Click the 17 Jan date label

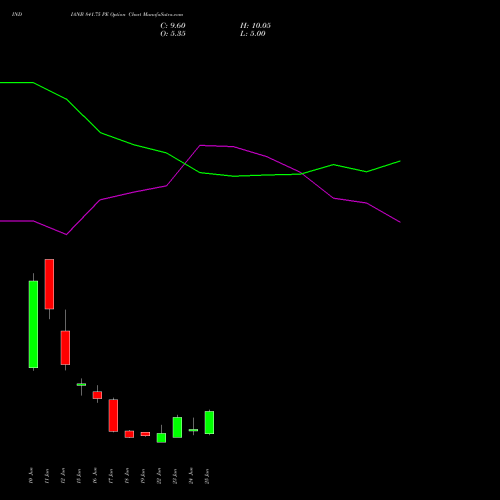[111, 476]
